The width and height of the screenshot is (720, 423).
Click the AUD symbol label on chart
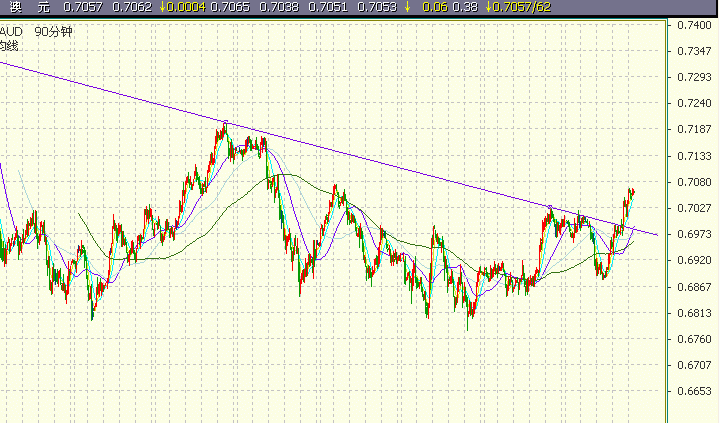[x=11, y=32]
